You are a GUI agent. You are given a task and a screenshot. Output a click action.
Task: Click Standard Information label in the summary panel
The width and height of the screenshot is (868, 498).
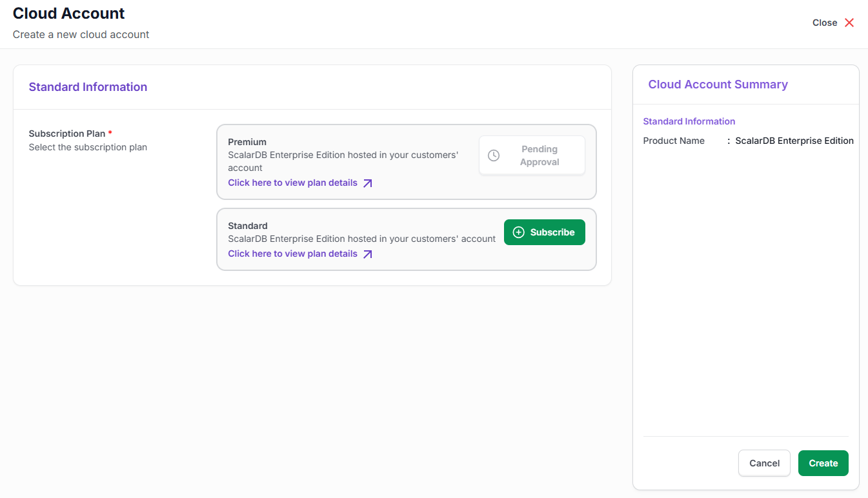click(x=689, y=121)
